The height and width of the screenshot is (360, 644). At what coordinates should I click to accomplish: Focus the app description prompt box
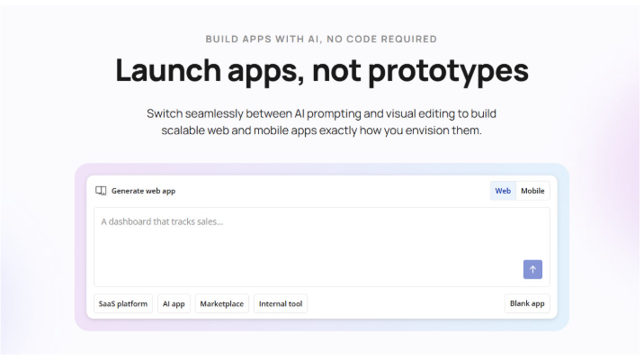point(306,252)
